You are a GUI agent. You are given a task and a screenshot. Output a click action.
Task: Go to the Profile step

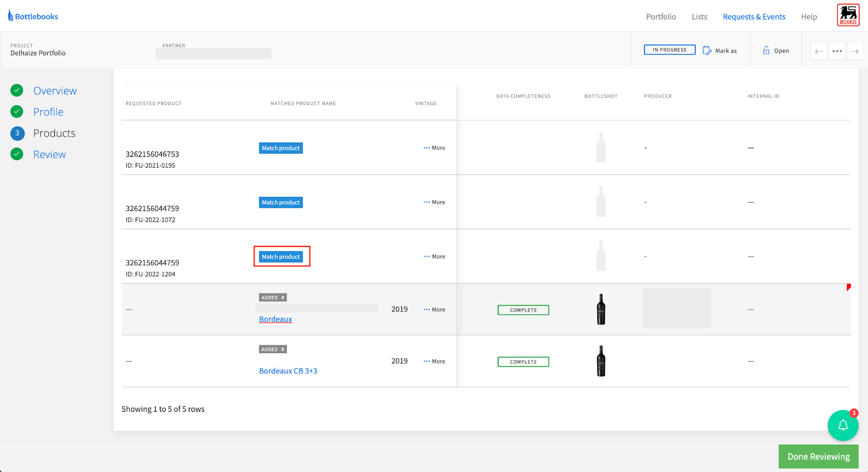point(48,112)
